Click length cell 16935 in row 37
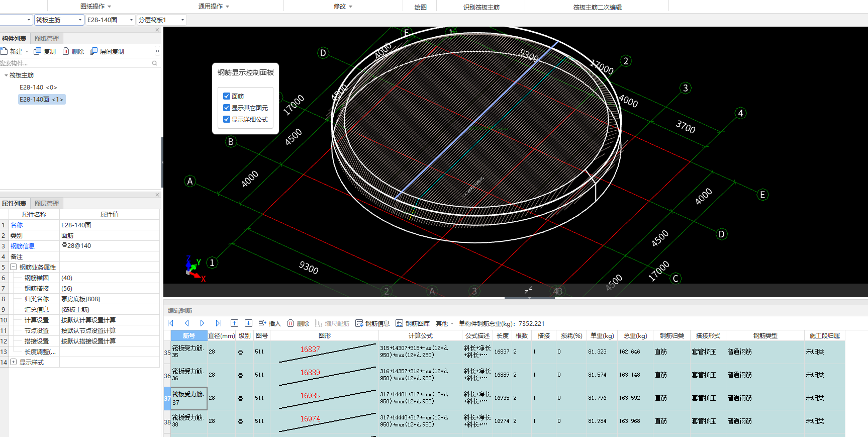 [502, 398]
